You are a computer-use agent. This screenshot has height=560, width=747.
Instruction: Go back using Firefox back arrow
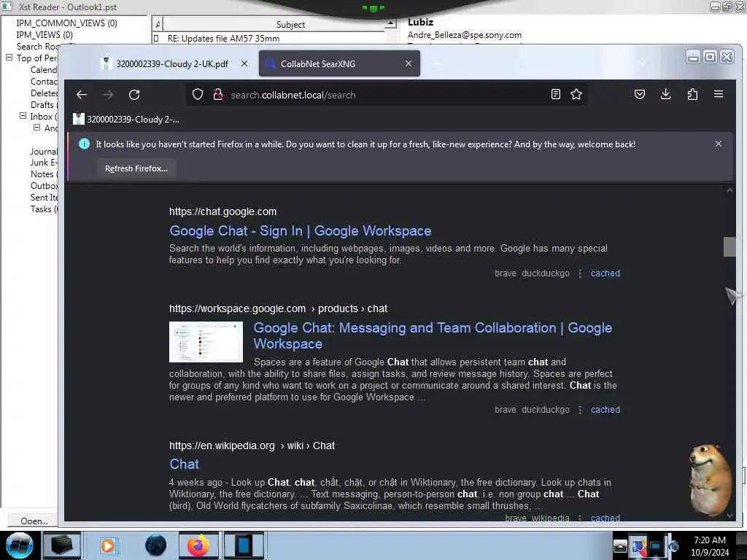point(82,95)
